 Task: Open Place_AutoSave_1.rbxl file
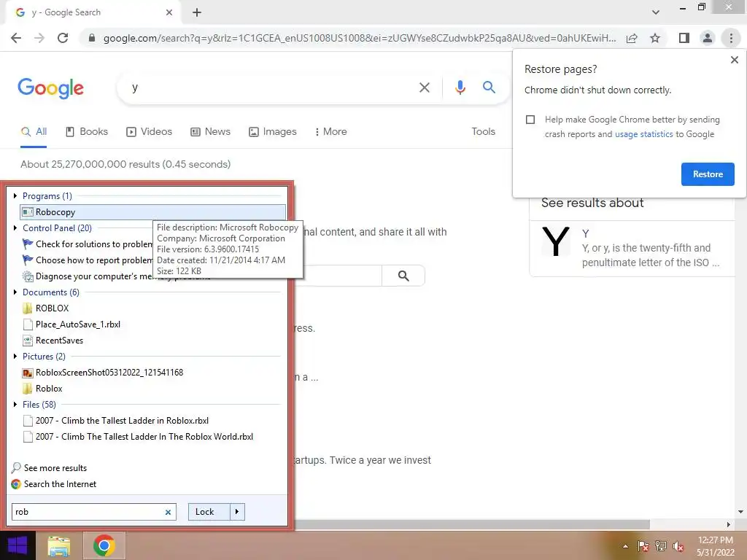(71, 324)
